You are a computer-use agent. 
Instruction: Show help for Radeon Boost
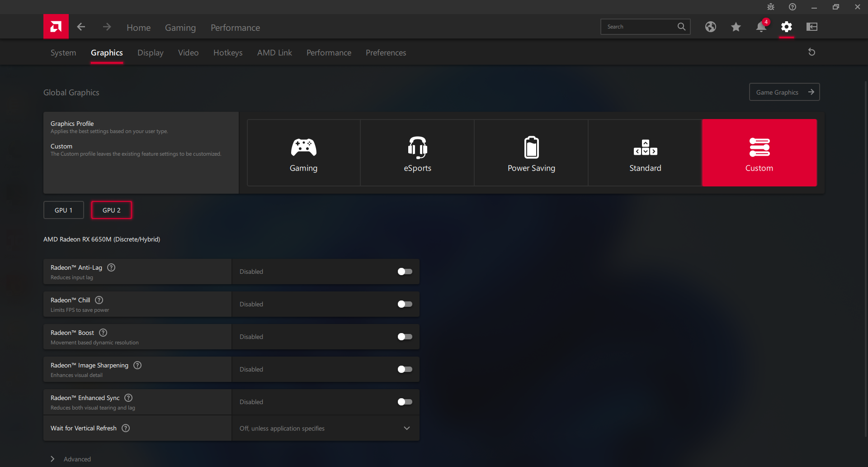click(103, 333)
